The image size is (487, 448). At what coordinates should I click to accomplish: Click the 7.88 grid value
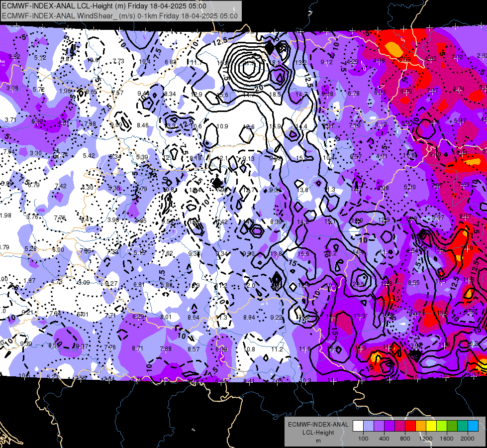click(166, 349)
